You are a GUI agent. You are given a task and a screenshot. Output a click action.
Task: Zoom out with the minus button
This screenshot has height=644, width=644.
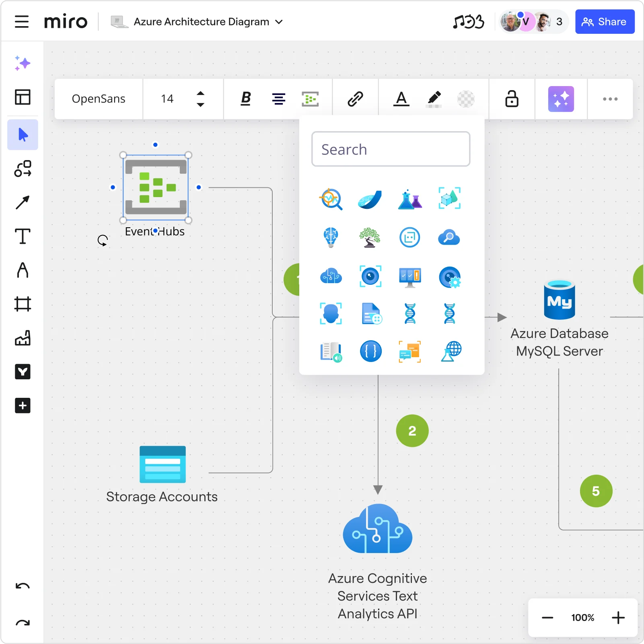[547, 617]
